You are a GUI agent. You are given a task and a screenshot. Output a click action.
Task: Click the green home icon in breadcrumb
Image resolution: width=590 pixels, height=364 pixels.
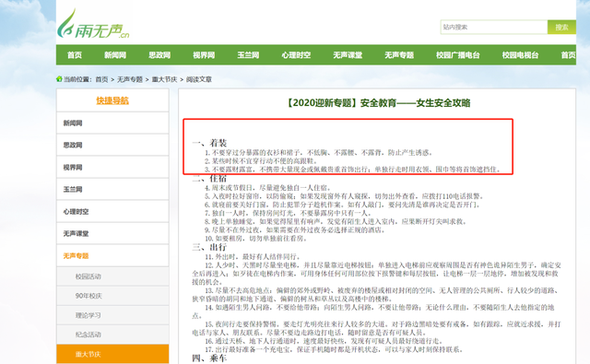click(x=59, y=79)
